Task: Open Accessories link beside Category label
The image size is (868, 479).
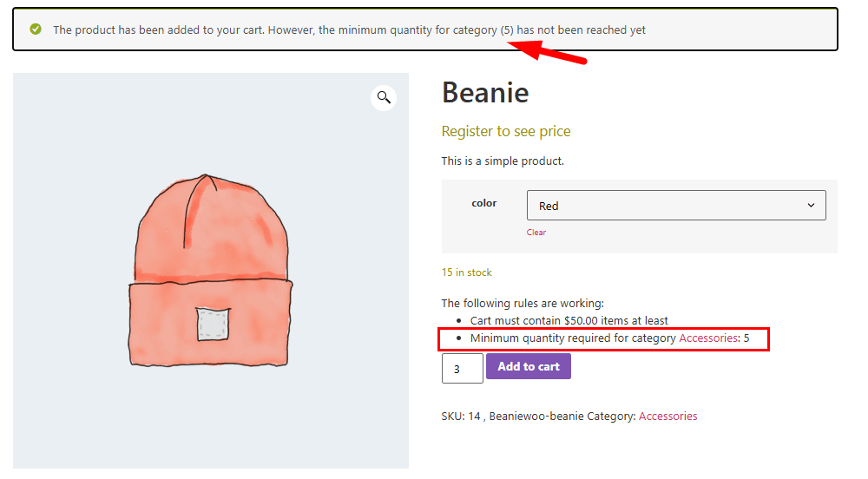Action: (667, 417)
